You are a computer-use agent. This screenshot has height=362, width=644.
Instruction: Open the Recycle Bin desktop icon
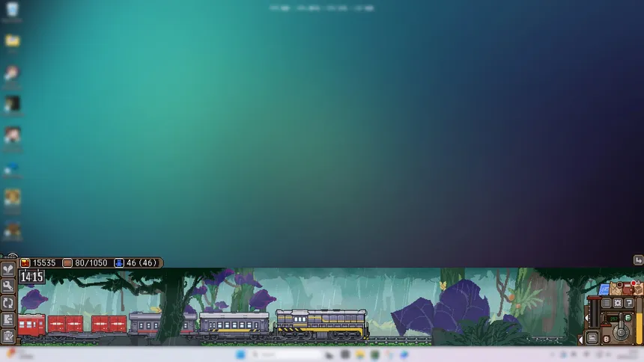tap(12, 11)
